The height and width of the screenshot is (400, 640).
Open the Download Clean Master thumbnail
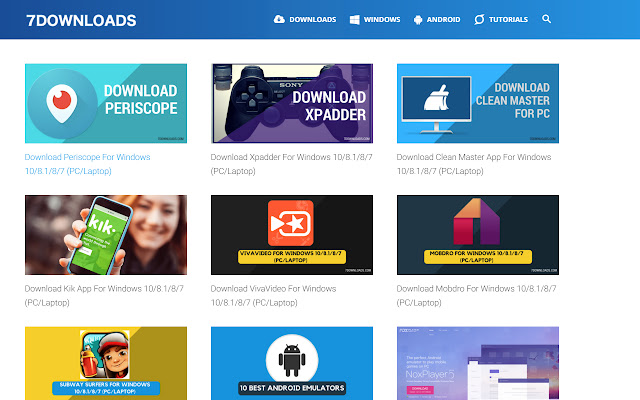478,103
